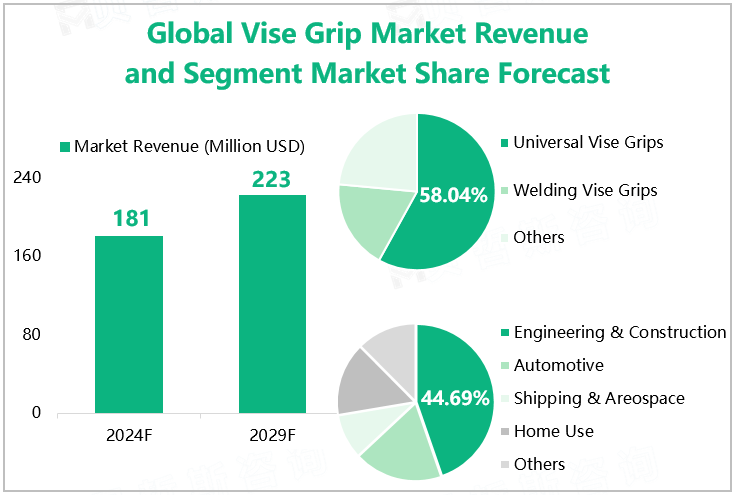This screenshot has height=495, width=736.
Task: Click the 160 axis value
Action: pyautogui.click(x=27, y=256)
